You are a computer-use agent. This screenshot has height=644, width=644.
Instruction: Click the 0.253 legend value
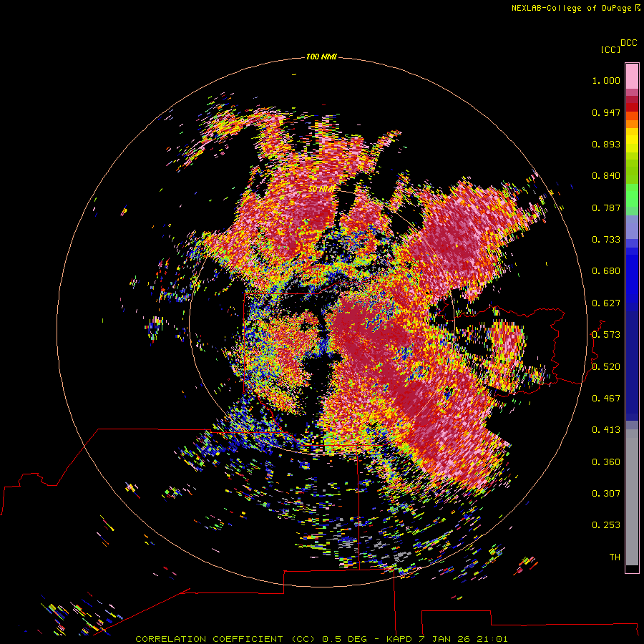click(606, 525)
